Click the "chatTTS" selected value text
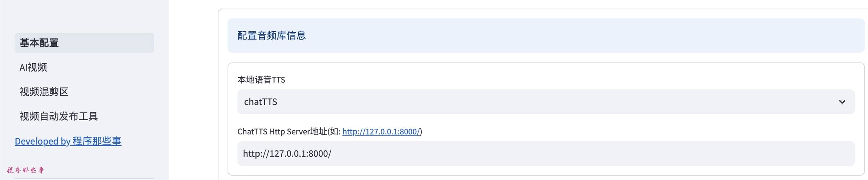This screenshot has height=180, width=868. 261,102
